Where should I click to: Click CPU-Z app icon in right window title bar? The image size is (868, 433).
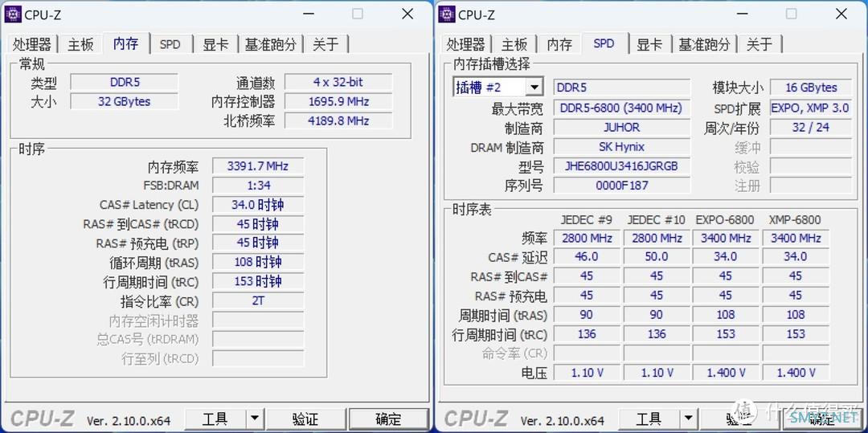[x=447, y=14]
